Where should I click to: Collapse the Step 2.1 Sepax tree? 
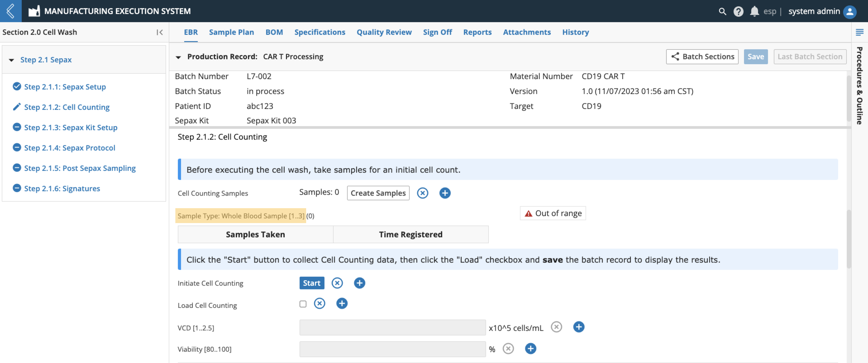12,60
